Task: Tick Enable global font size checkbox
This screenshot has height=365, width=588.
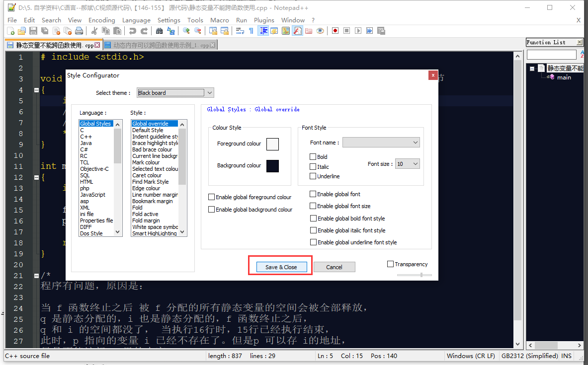Action: click(x=313, y=206)
